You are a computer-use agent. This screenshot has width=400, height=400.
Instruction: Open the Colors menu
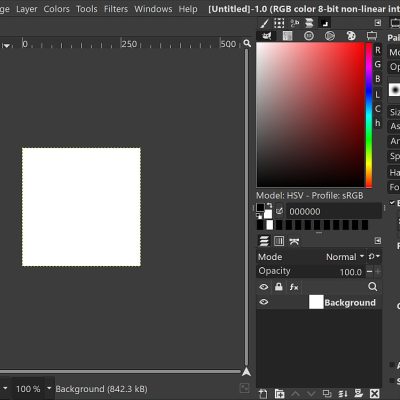click(57, 9)
